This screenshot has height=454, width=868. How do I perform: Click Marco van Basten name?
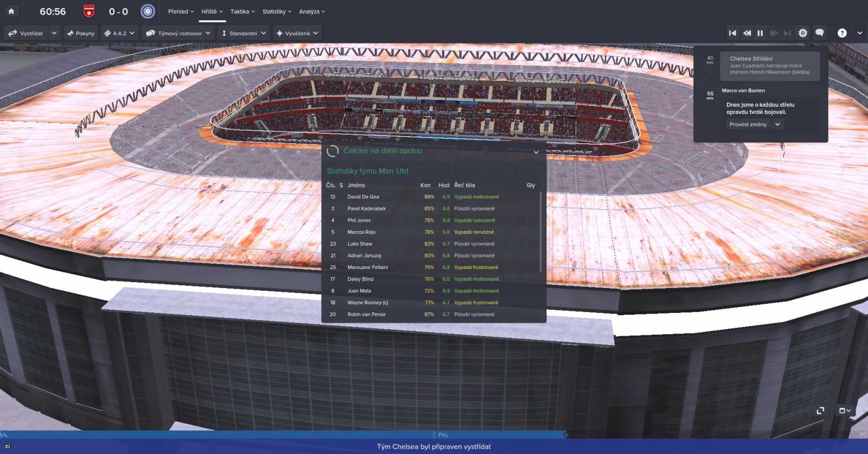pos(743,91)
